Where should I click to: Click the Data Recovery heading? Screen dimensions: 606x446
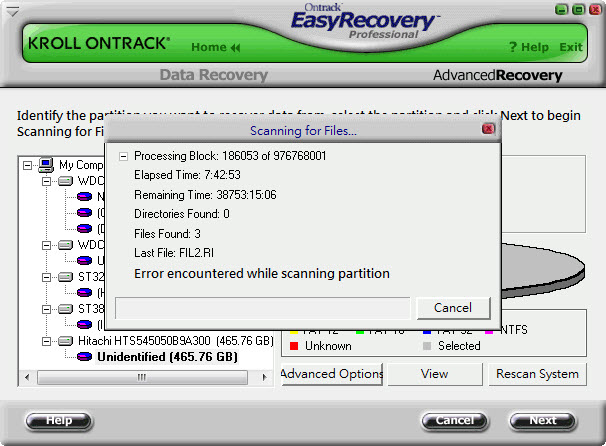[x=214, y=75]
